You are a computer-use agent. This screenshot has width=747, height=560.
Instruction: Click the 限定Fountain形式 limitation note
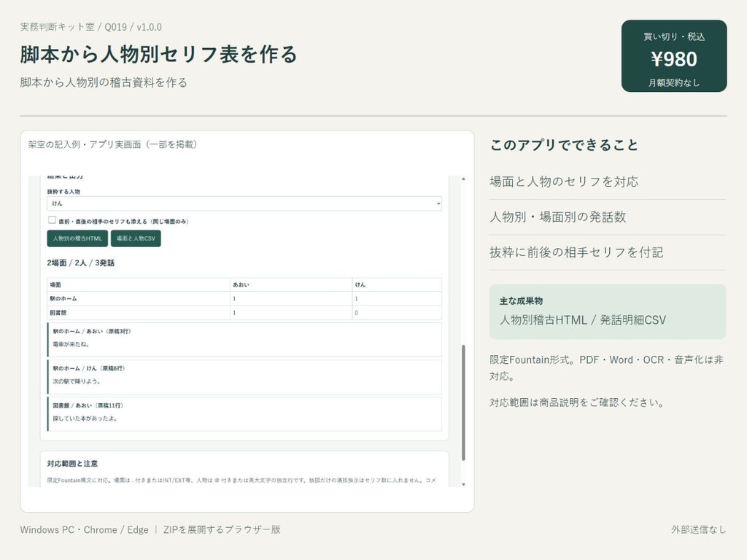(x=607, y=367)
